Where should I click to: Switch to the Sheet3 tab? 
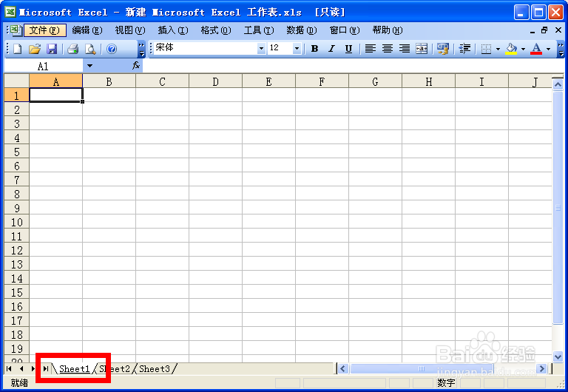coord(155,369)
